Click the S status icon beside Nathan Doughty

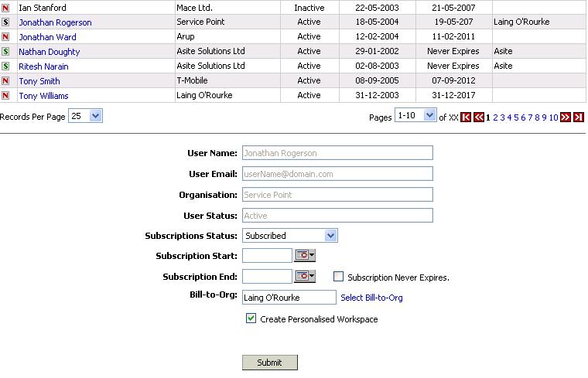click(5, 51)
